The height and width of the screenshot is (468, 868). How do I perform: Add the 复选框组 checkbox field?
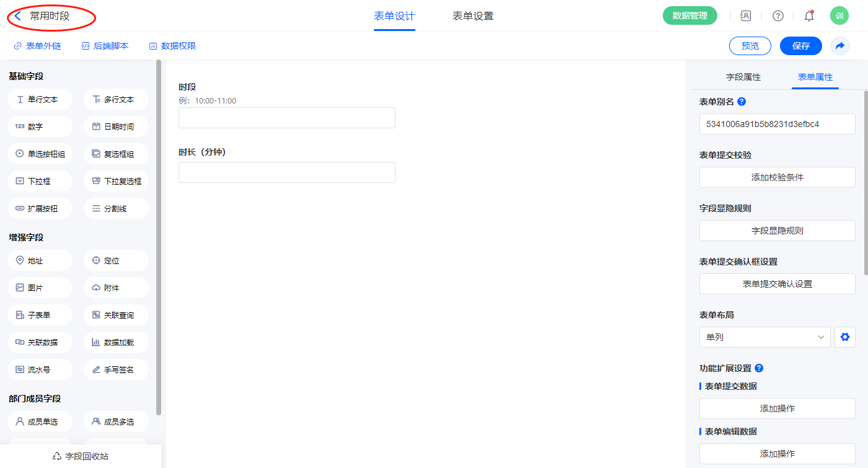[116, 154]
